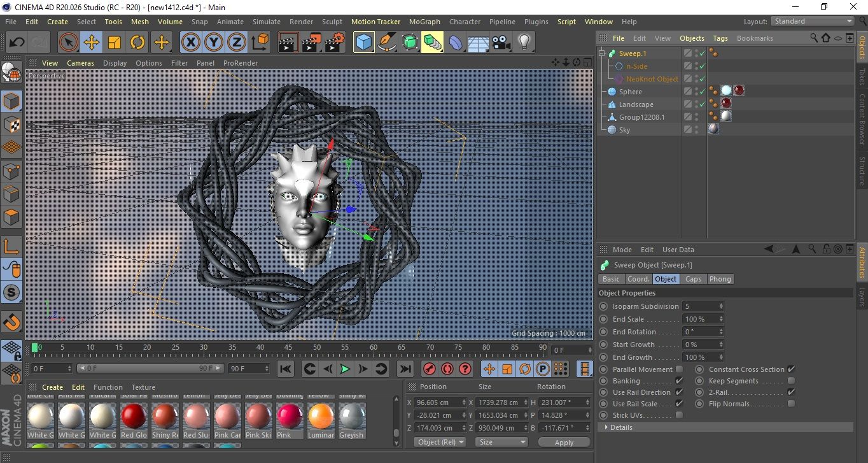Enable the Parallel Movement checkbox
Screen dimensions: 868x463
pyautogui.click(x=679, y=369)
